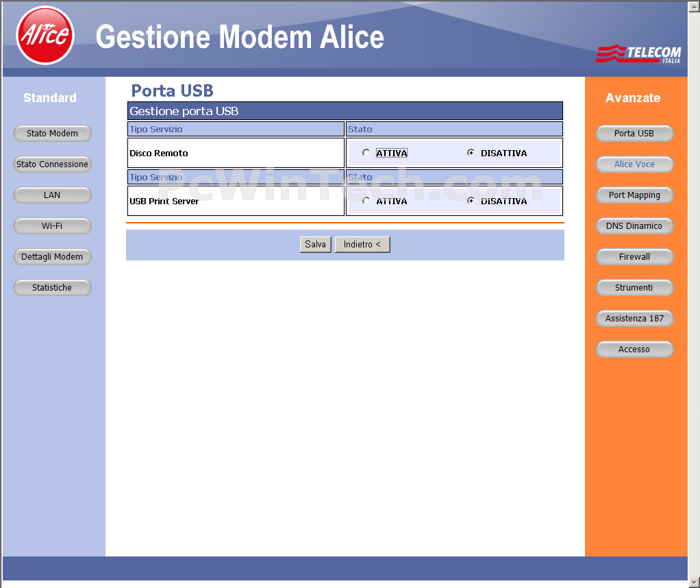This screenshot has height=588, width=700.
Task: Click the scrollbar up arrow
Action: coord(695,5)
